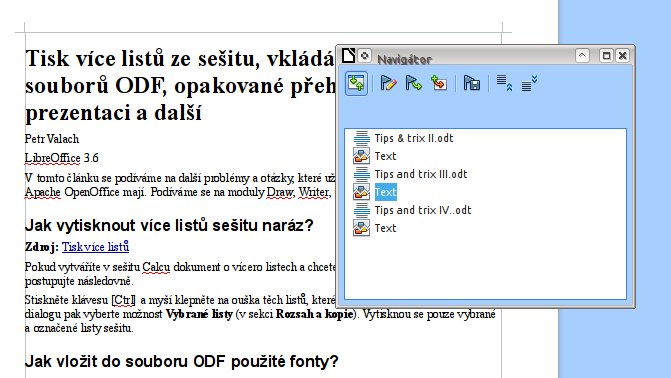This screenshot has width=671, height=378.
Task: Click bold text Vybrané listy
Action: point(199,314)
